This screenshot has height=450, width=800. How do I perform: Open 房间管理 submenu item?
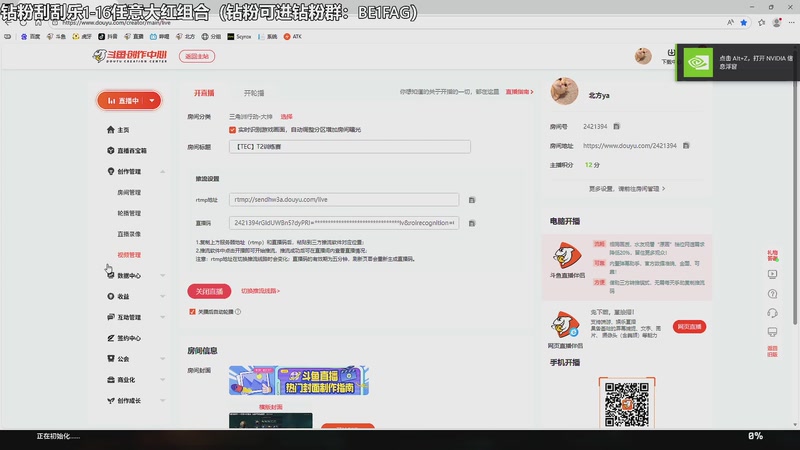tap(129, 192)
